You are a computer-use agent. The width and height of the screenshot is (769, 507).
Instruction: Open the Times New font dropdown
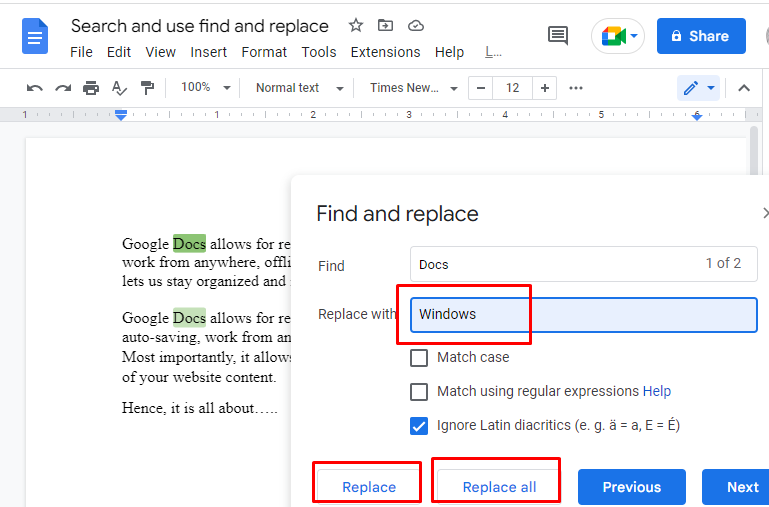[413, 88]
